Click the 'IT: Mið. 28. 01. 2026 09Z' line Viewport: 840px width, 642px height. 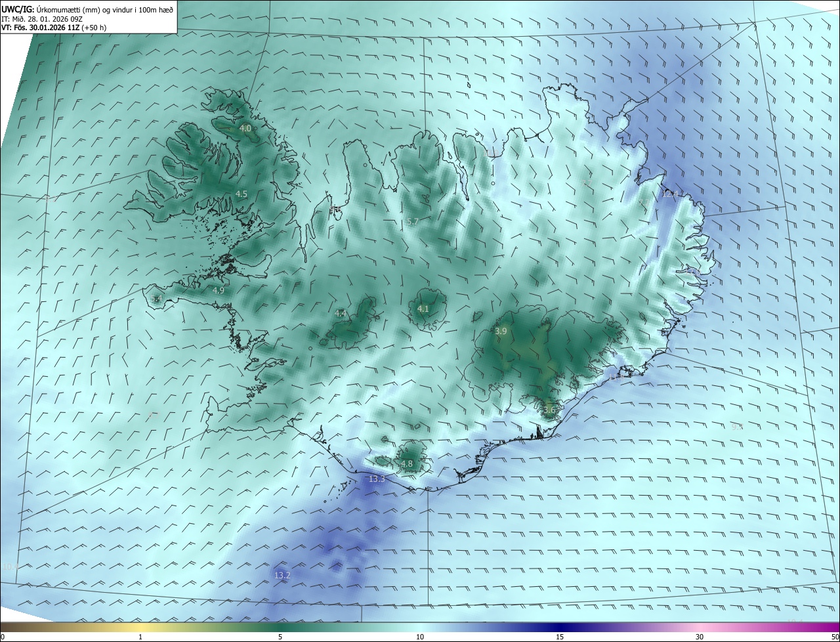pyautogui.click(x=42, y=19)
